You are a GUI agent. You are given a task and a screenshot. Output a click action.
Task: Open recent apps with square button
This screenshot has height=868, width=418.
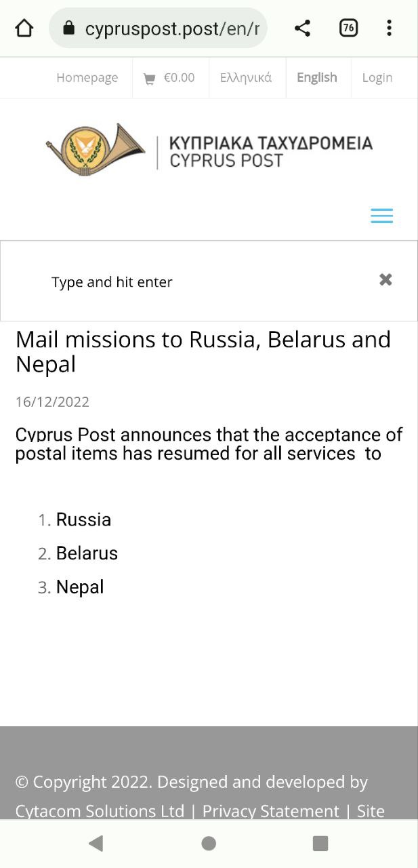(320, 843)
